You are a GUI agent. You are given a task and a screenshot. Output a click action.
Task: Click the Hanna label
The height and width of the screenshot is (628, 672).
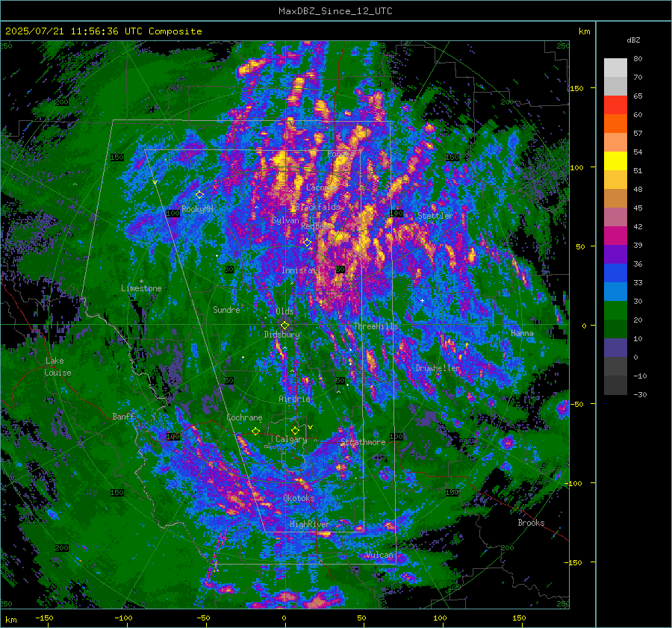click(522, 333)
